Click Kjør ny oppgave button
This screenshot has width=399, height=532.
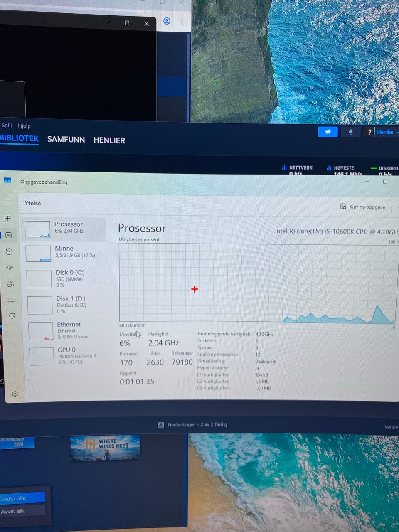click(363, 207)
